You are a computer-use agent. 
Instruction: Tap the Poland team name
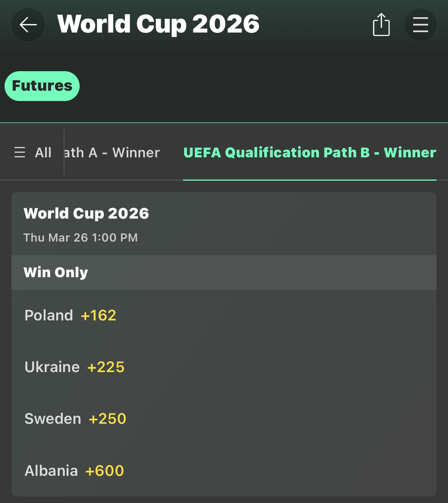[49, 315]
